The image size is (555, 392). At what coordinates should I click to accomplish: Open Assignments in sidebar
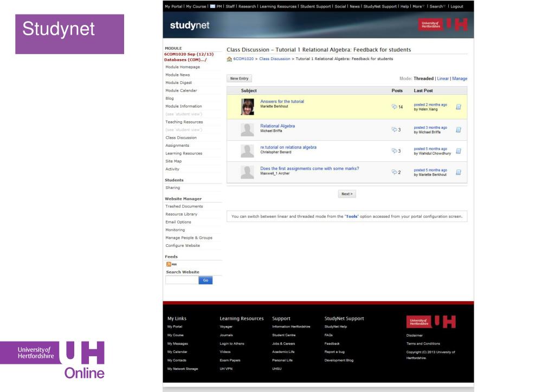click(x=177, y=145)
